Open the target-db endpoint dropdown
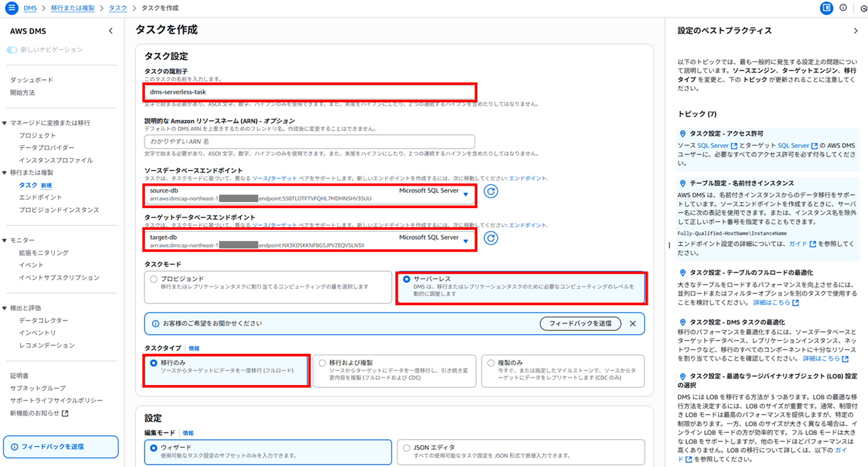Viewport: 868px width, 467px height. tap(309, 241)
